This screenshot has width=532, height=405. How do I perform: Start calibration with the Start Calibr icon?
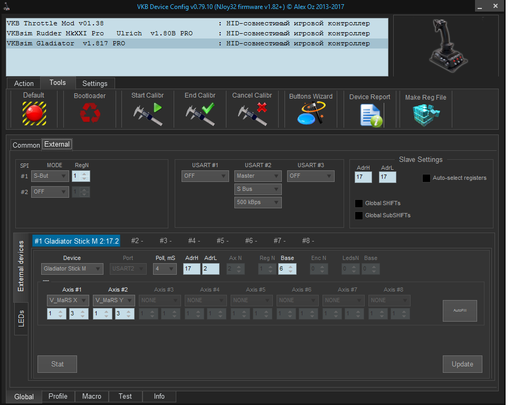tap(148, 114)
